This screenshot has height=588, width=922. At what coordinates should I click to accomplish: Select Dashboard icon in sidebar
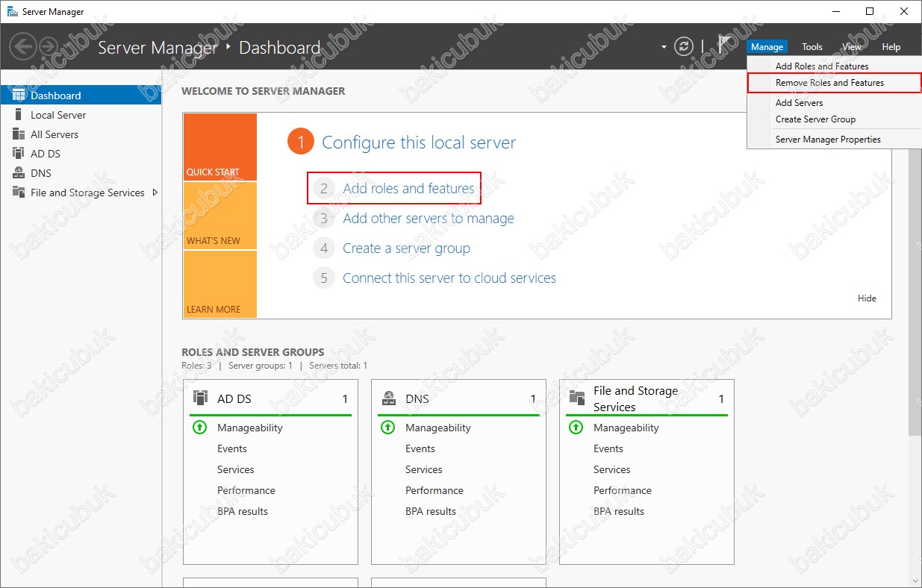pyautogui.click(x=19, y=96)
